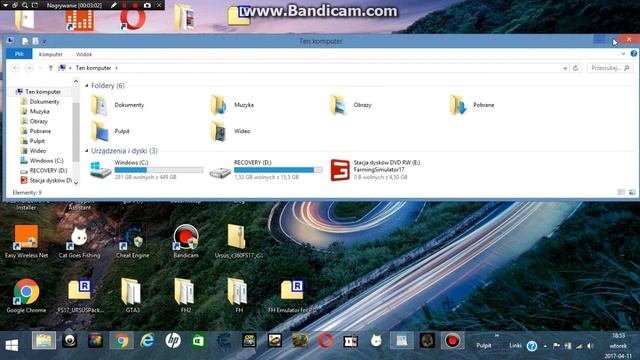Click the navigation pane scrollbar up arrow

pyautogui.click(x=76, y=82)
